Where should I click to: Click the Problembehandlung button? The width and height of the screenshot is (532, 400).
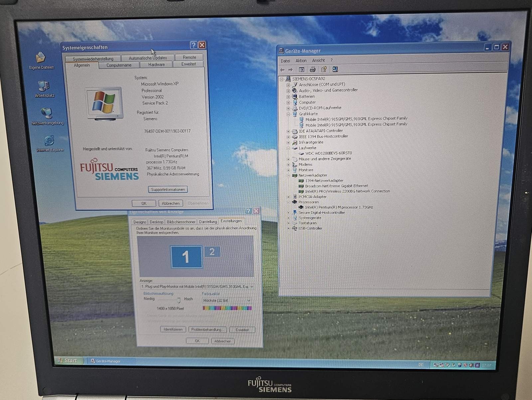[x=207, y=330]
